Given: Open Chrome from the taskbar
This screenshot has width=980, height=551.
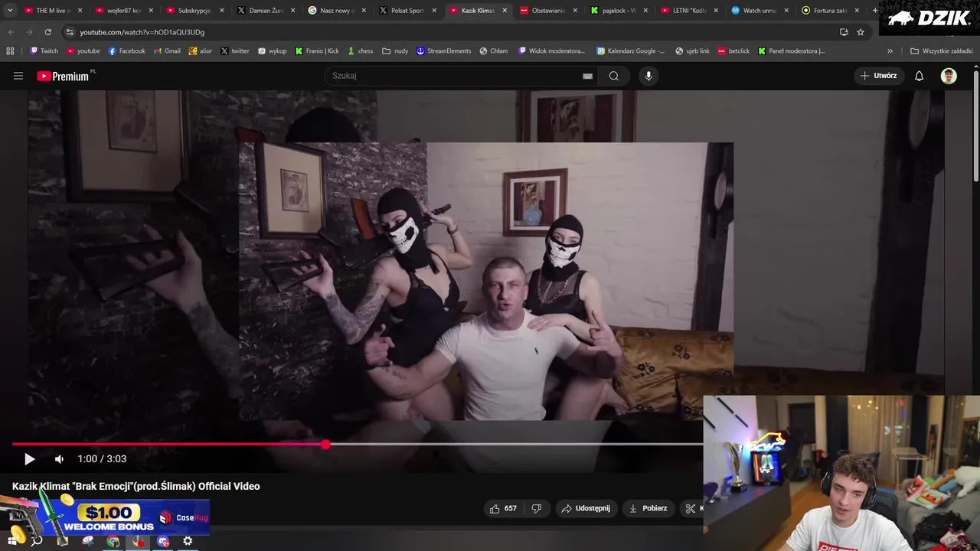Looking at the screenshot, I should [x=113, y=541].
